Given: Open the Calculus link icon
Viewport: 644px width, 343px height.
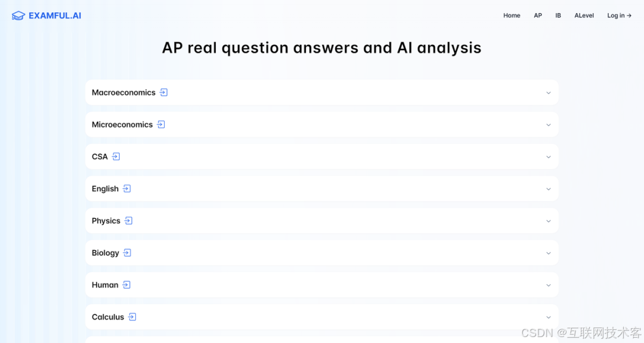Looking at the screenshot, I should (x=132, y=317).
